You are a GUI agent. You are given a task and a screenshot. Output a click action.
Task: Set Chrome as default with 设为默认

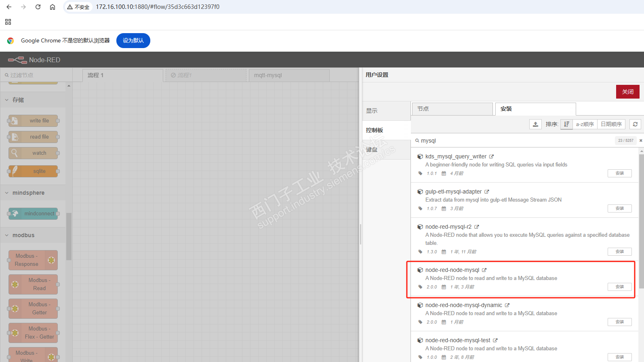tap(133, 40)
